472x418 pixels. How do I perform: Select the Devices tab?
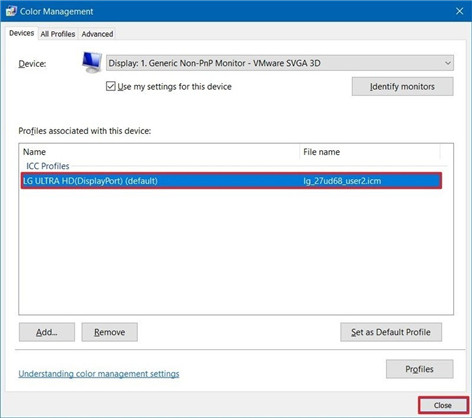tap(22, 33)
